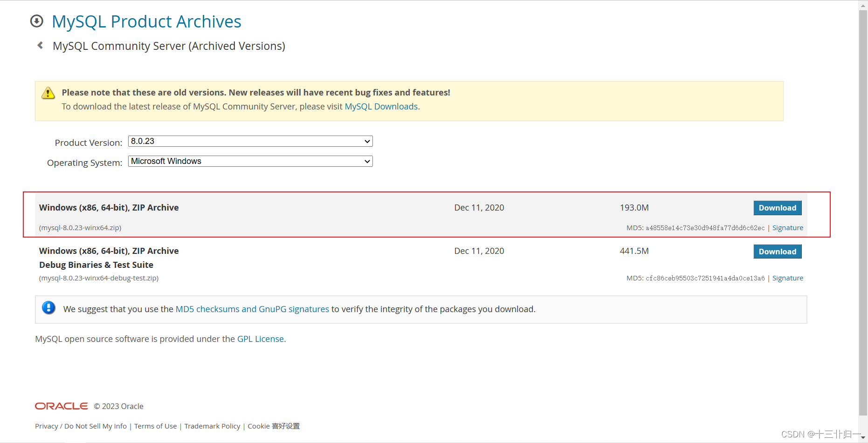
Task: Download mysql-8.0.23-winx64.zip 193.0M archive
Action: (x=777, y=208)
